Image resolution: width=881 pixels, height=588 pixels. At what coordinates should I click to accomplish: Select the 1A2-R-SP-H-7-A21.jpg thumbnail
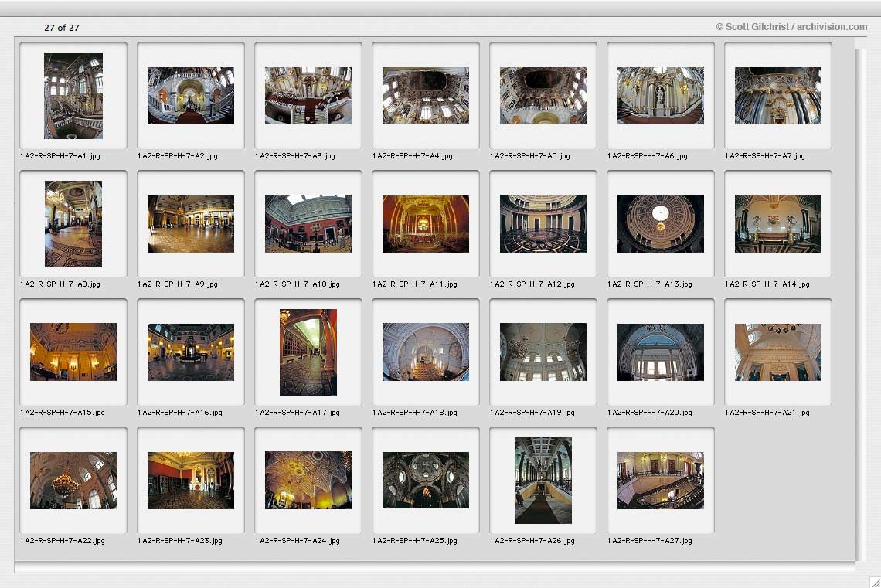(777, 352)
